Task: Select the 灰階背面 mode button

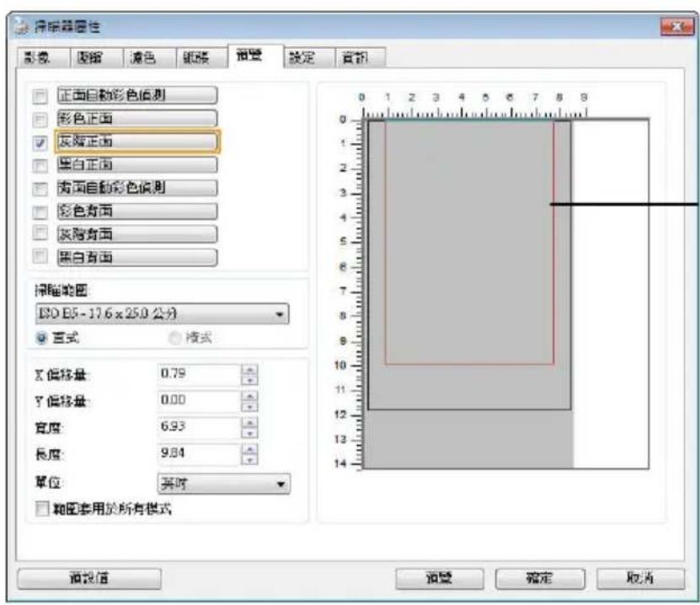Action: pyautogui.click(x=137, y=234)
